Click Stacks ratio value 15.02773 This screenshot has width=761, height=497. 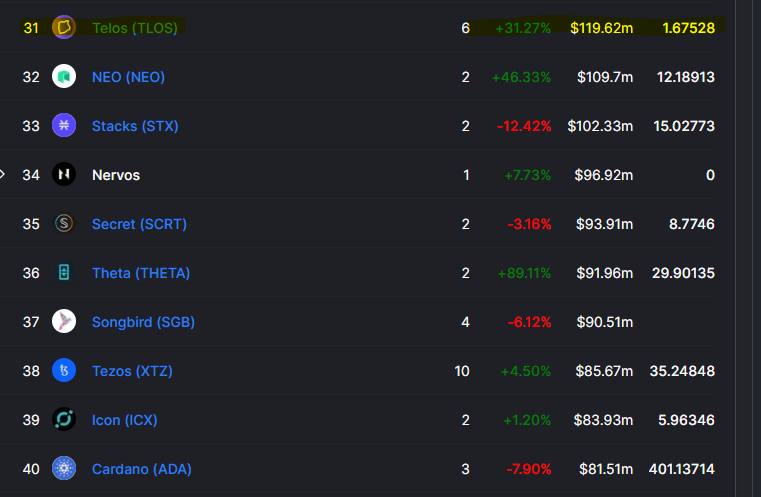pos(684,126)
